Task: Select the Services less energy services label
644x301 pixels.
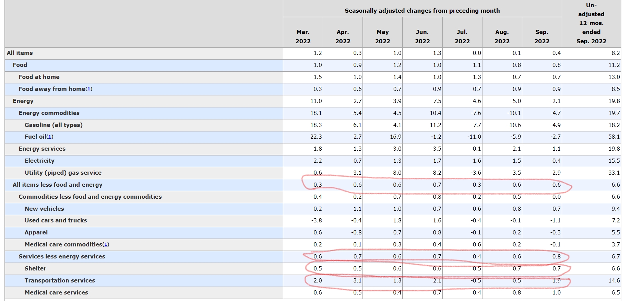Action: click(x=62, y=256)
